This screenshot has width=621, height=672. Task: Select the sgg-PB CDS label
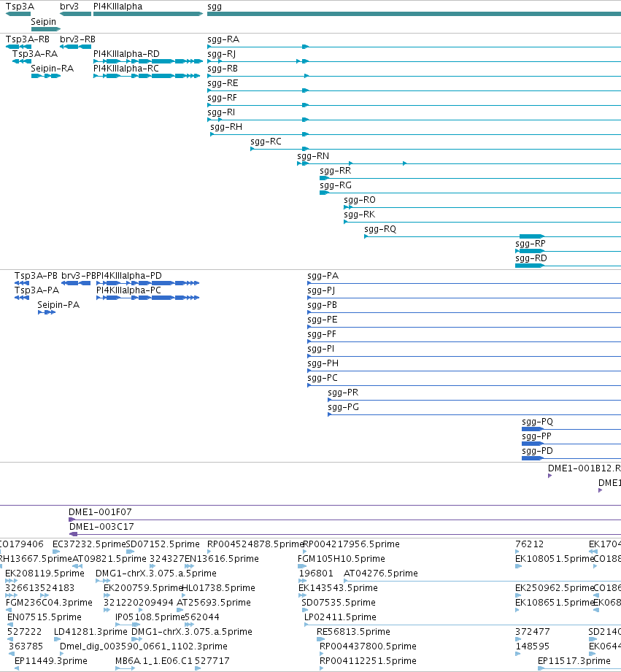(x=323, y=305)
